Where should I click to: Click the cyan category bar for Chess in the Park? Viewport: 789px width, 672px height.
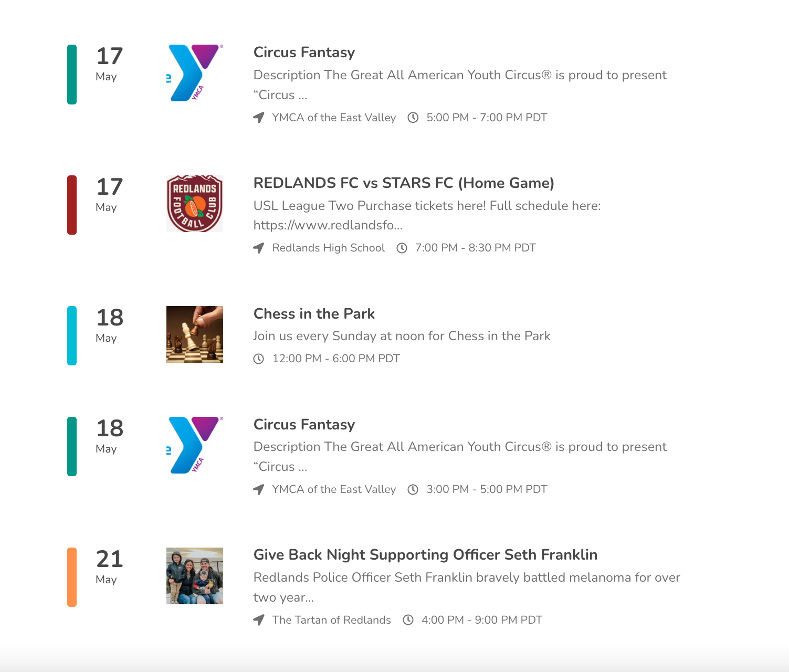[x=72, y=335]
